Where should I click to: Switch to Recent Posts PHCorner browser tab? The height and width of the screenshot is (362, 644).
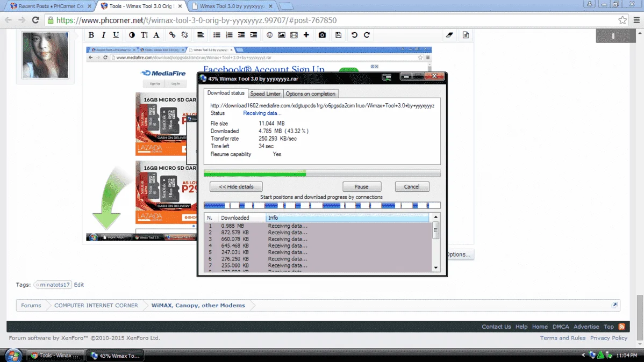(x=51, y=6)
